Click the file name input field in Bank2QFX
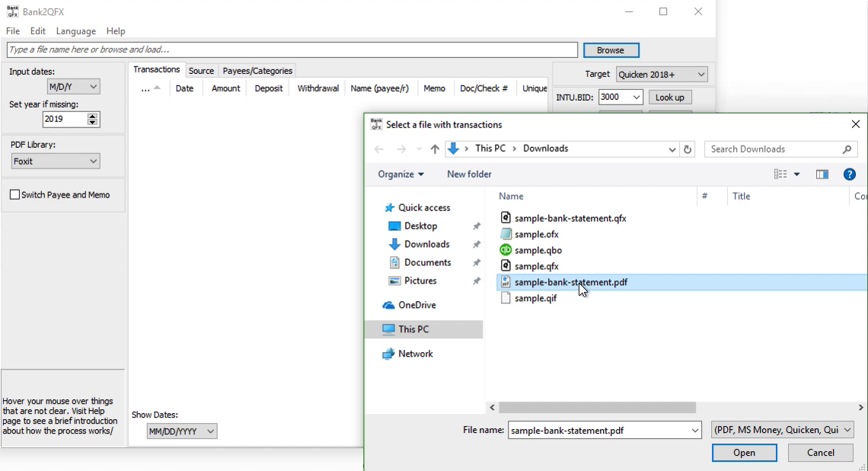This screenshot has width=868, height=471. pos(292,50)
